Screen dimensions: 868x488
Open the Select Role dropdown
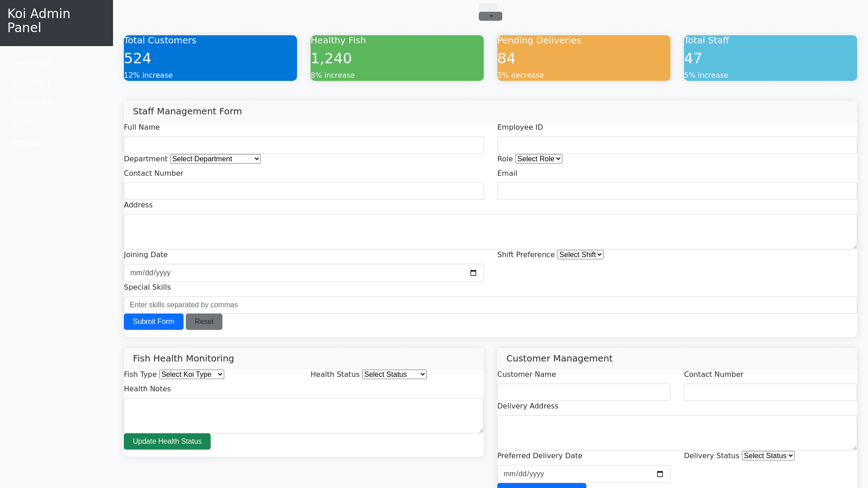pyautogui.click(x=538, y=159)
